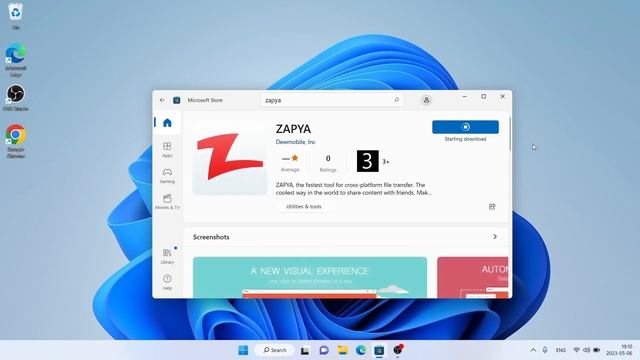The image size is (640, 360).
Task: Select OBS Studio desktop shortcut
Action: click(x=16, y=98)
